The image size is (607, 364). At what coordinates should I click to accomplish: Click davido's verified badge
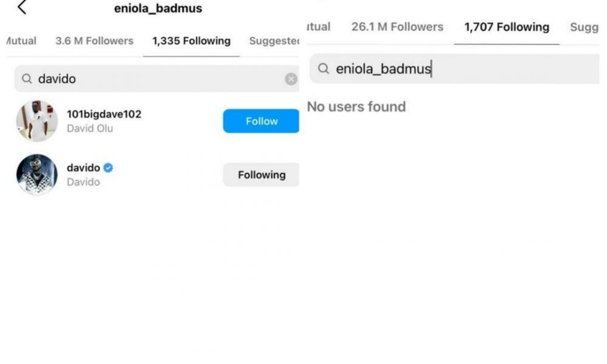pos(108,168)
